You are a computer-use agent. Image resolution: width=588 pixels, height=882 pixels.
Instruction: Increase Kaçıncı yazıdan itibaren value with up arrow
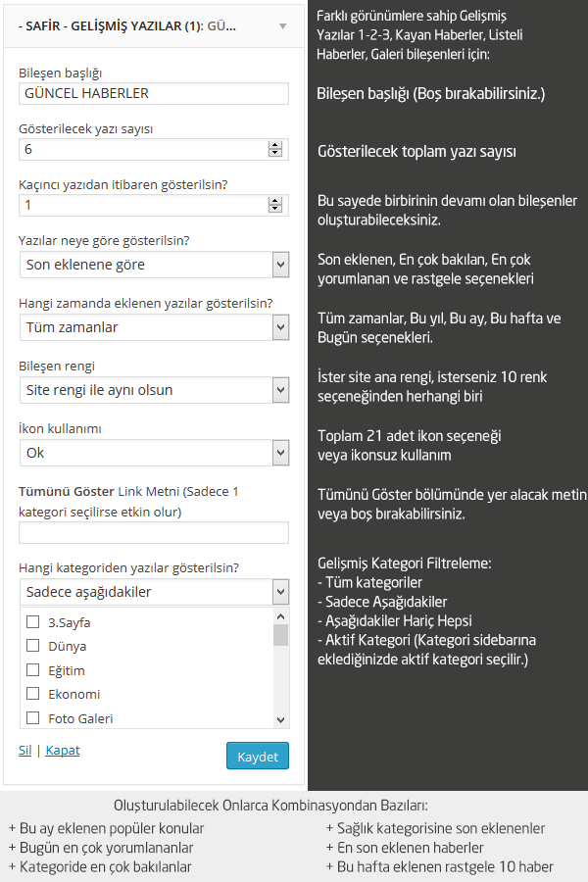point(275,201)
